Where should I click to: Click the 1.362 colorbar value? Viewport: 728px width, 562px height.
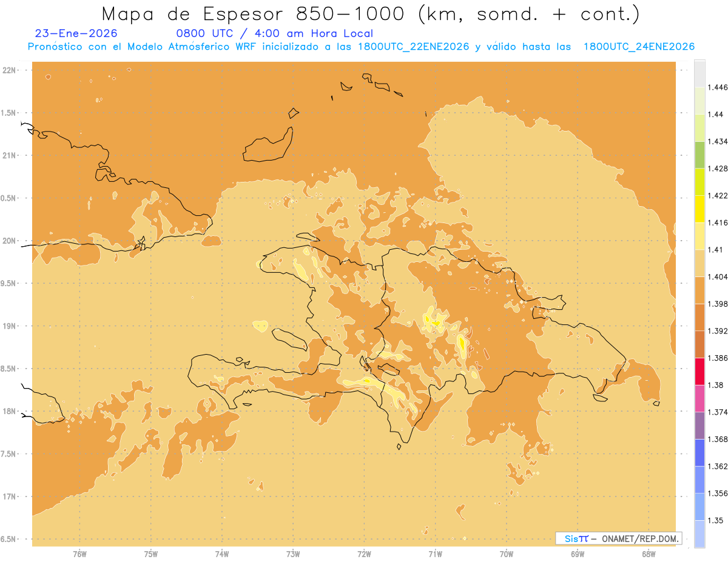[717, 466]
